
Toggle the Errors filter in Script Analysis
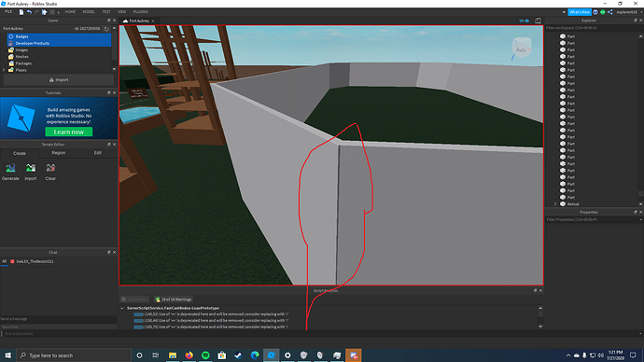click(134, 299)
